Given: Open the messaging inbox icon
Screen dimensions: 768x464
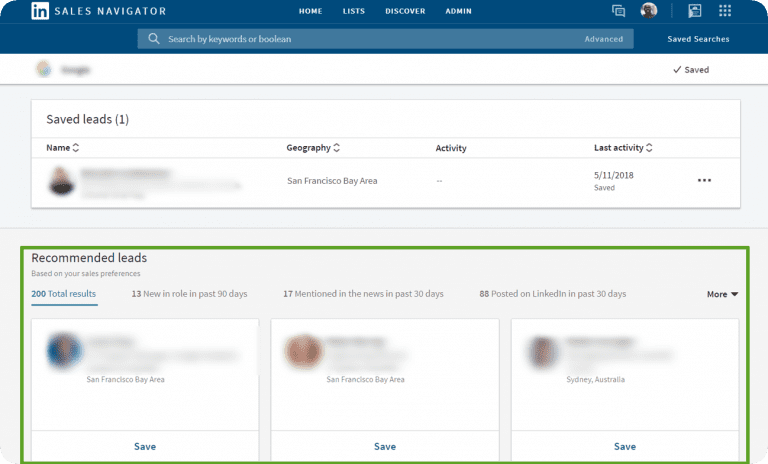Looking at the screenshot, I should pos(619,11).
